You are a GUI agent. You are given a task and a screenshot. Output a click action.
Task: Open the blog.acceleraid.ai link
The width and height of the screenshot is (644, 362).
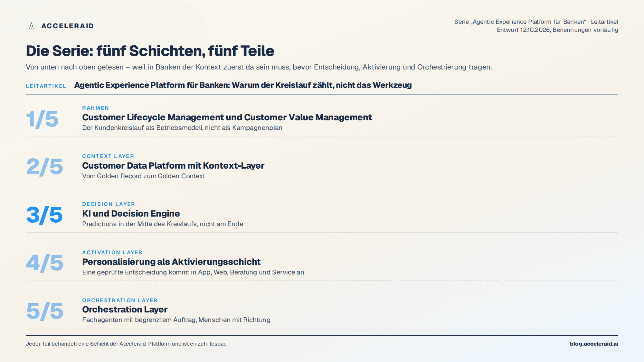coord(594,344)
